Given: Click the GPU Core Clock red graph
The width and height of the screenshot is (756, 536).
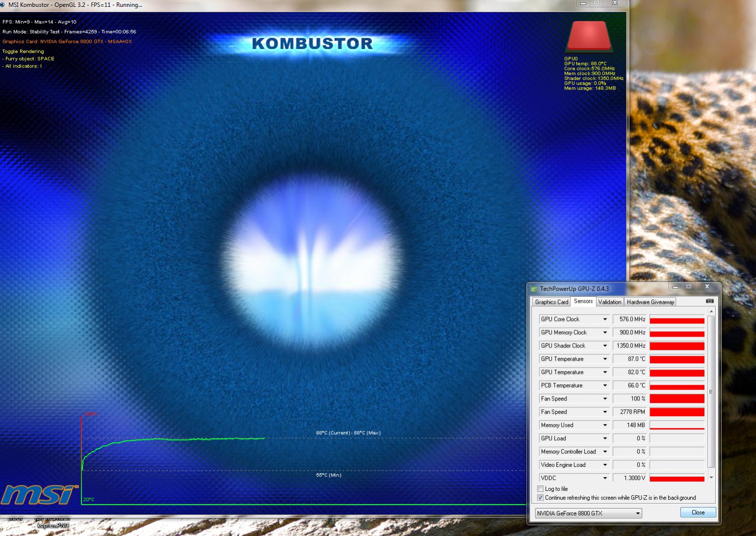Looking at the screenshot, I should (677, 319).
